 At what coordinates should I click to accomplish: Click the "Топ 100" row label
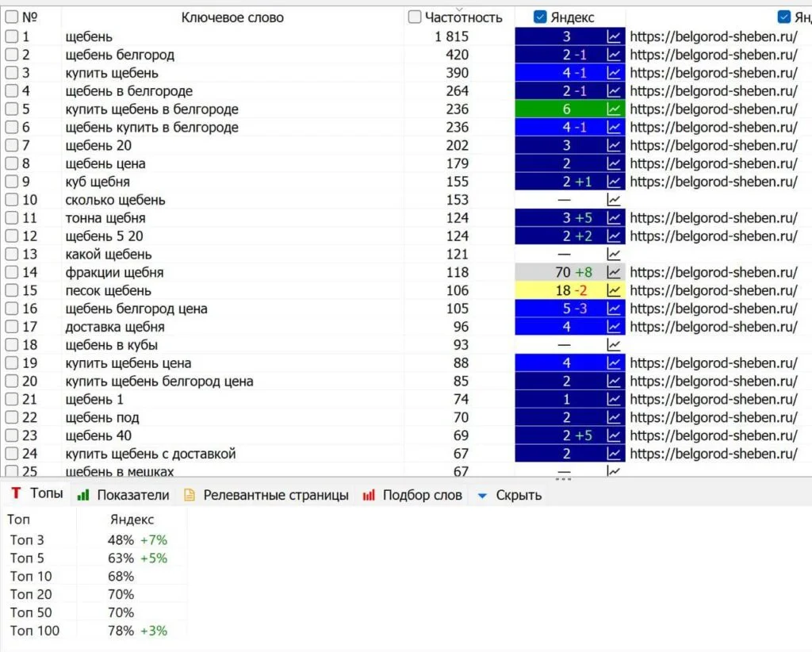pos(35,631)
